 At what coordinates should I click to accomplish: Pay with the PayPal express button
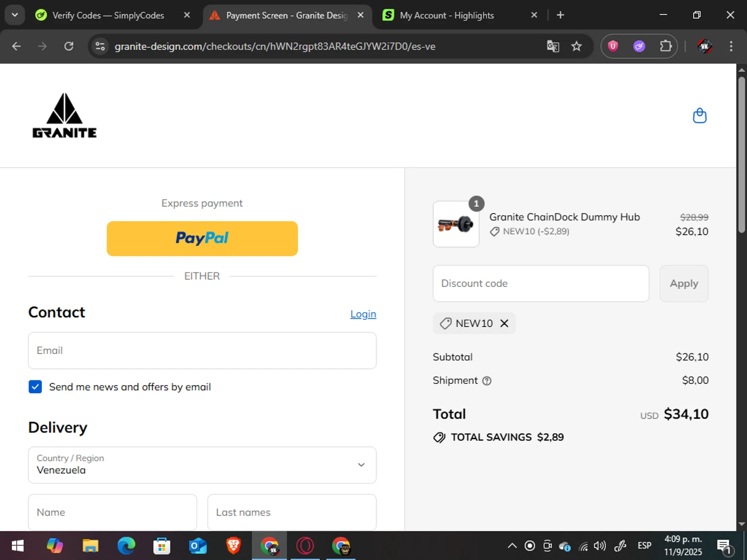point(202,238)
